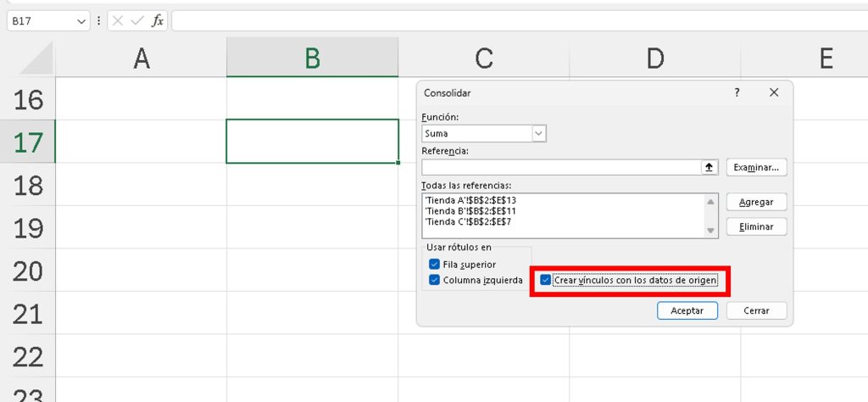Click the enter checkmark icon in formula bar
This screenshot has width=868, height=402.
(137, 20)
